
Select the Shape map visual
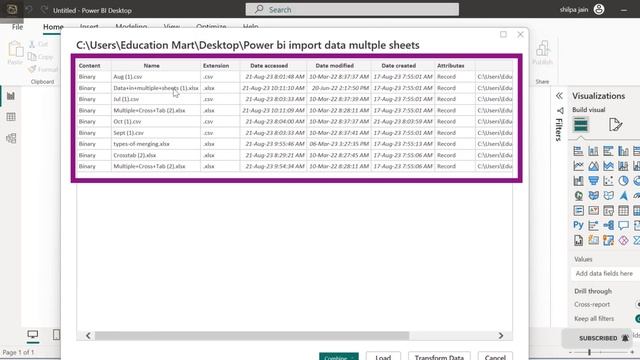(608, 196)
